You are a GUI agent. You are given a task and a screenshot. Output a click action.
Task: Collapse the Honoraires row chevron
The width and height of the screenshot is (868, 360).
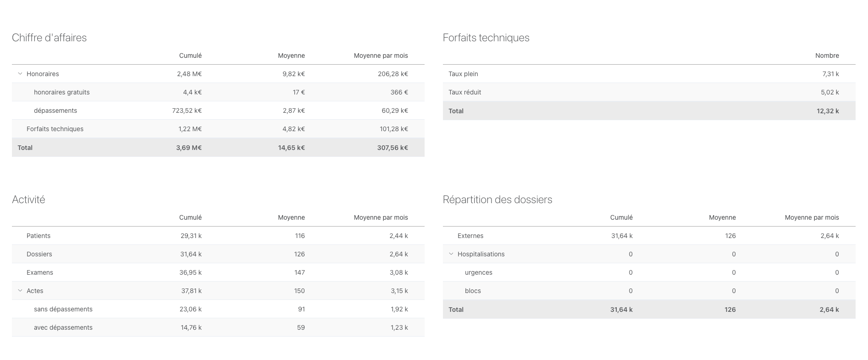(20, 74)
